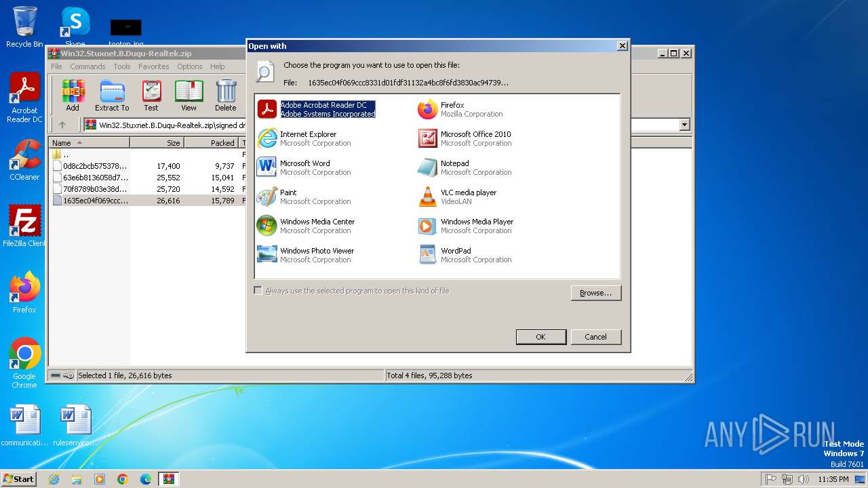Select file 1635ec04f069ccc... in WinRAR

coord(95,201)
